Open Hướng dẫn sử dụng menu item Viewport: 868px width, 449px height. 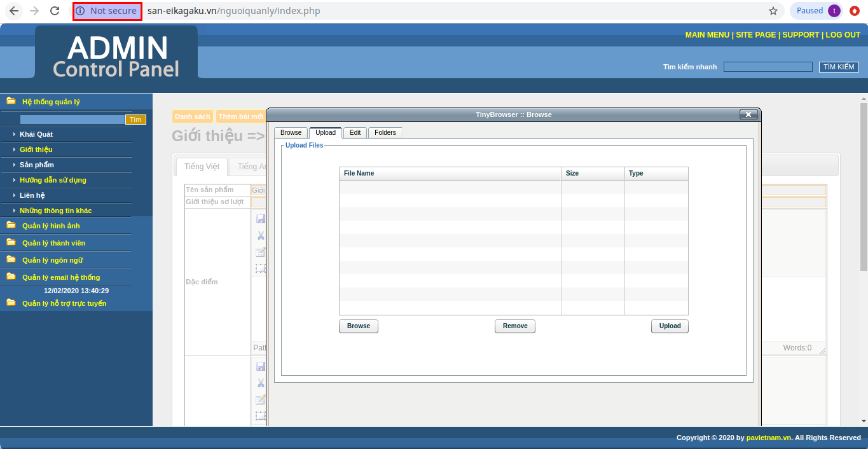pos(53,180)
